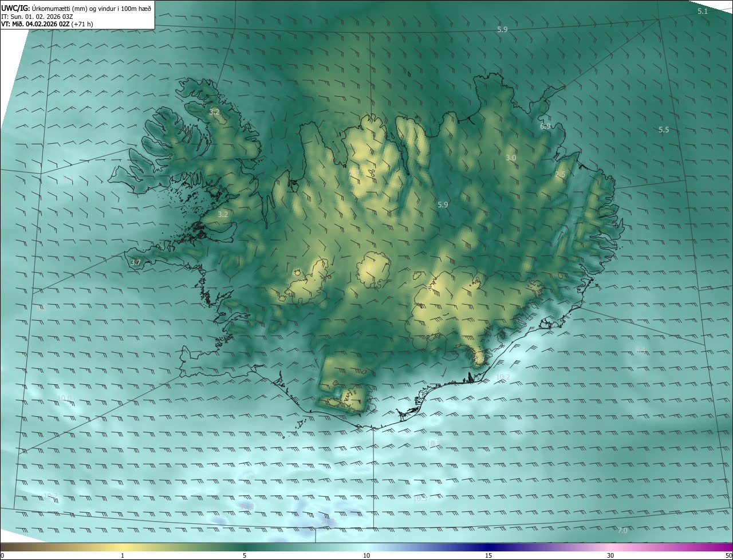Viewport: 733px width, 560px height.
Task: Click the legend tick label 15
Action: tap(488, 555)
